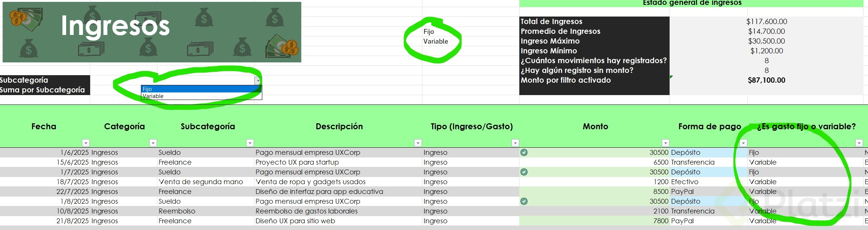The image size is (868, 230).
Task: Open the Fecha column filter arrow
Action: [86, 143]
